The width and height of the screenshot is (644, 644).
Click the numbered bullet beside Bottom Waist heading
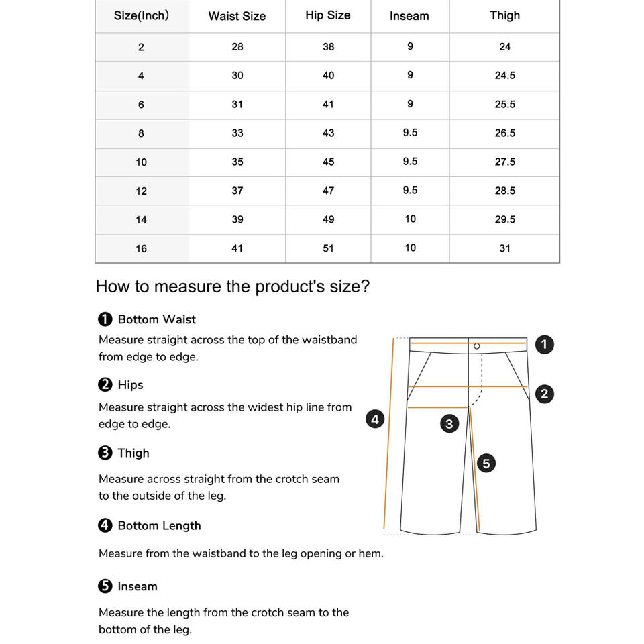(105, 319)
